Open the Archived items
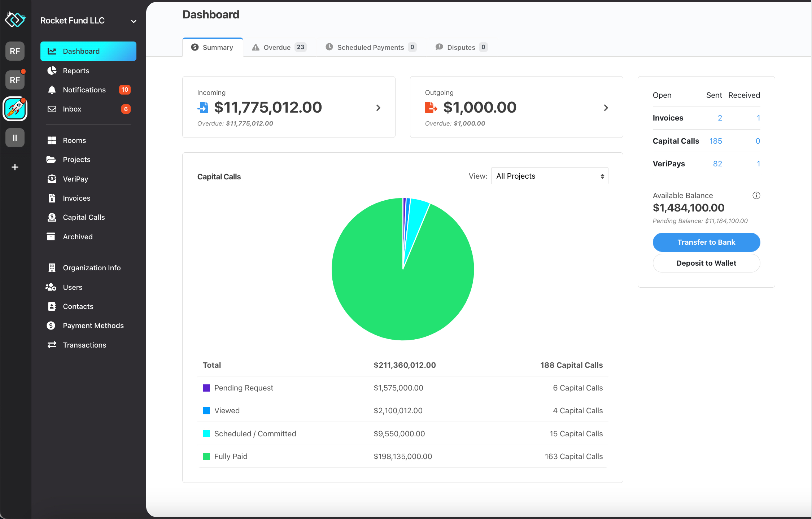Viewport: 812px width, 519px height. 78,236
